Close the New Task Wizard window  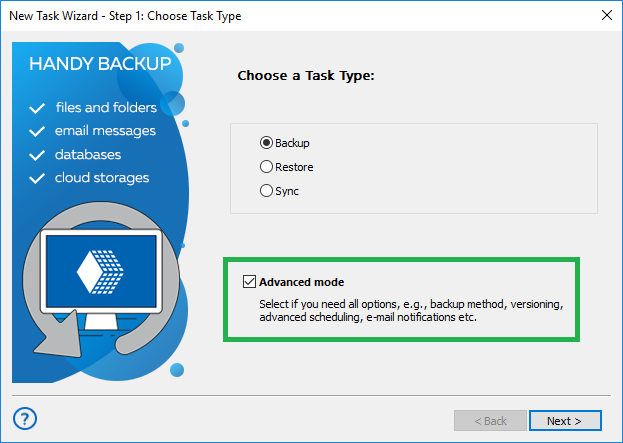pyautogui.click(x=605, y=16)
